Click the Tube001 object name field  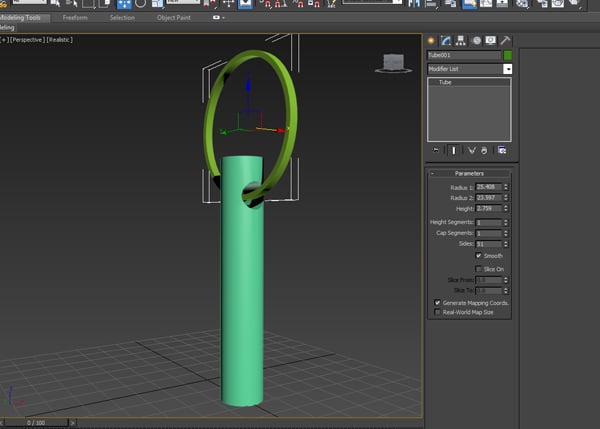tap(464, 55)
